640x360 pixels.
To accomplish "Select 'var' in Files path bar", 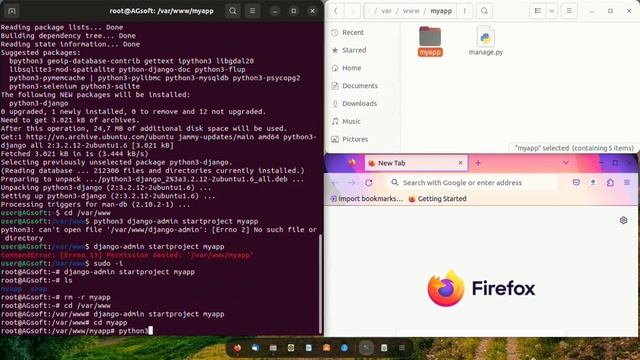I will pos(386,11).
